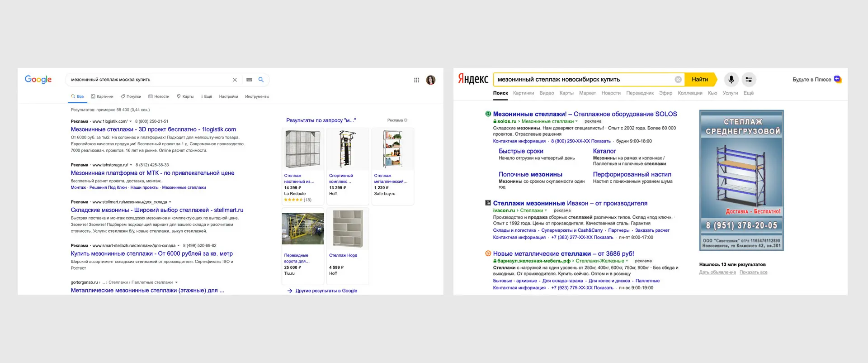
Task: Click the yellow Найти button
Action: pyautogui.click(x=700, y=80)
